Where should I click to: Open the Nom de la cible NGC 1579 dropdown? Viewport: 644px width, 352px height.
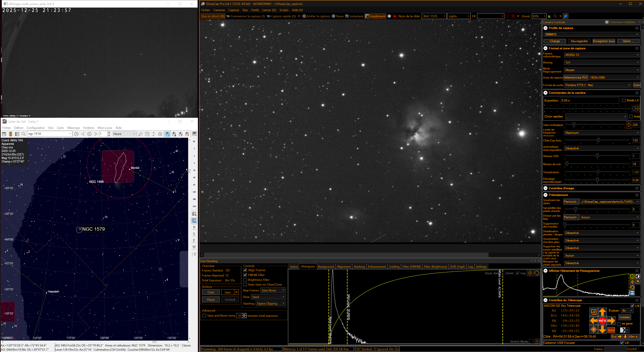pyautogui.click(x=434, y=16)
